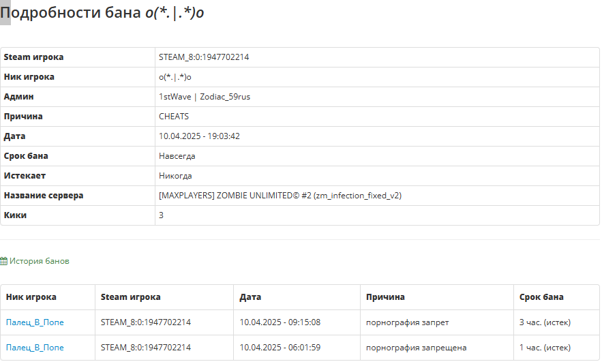Click the Ник игрока column header

(x=31, y=297)
